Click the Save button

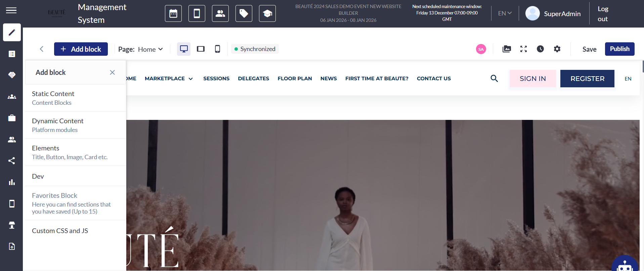click(589, 49)
